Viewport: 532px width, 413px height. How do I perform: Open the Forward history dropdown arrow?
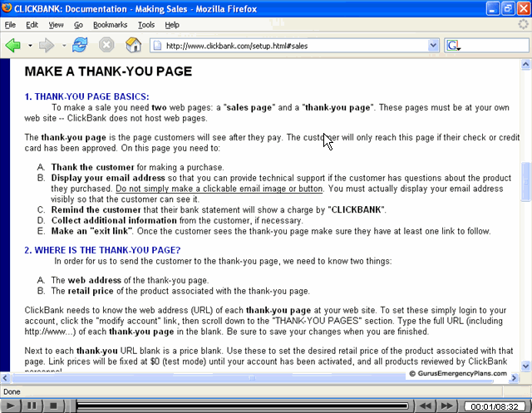pos(64,45)
